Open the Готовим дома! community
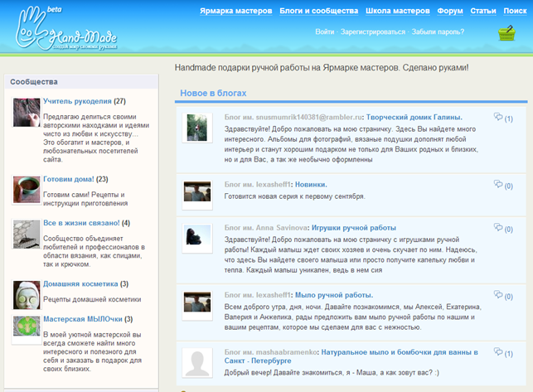533x392 pixels. click(68, 179)
